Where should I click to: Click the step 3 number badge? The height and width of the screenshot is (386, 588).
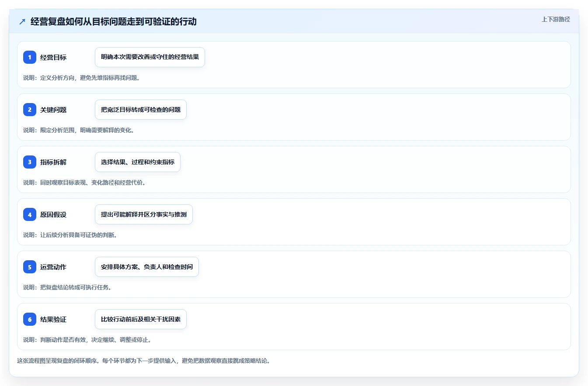click(x=30, y=162)
